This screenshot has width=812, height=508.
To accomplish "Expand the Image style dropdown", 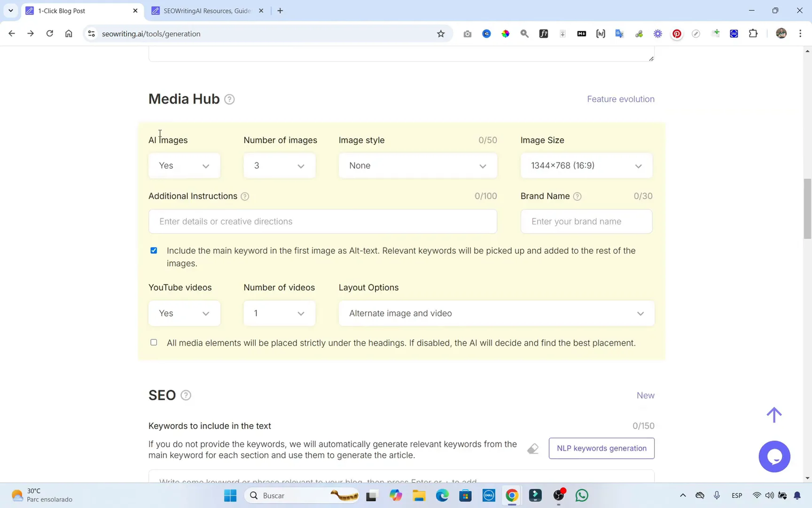I will pos(417,166).
